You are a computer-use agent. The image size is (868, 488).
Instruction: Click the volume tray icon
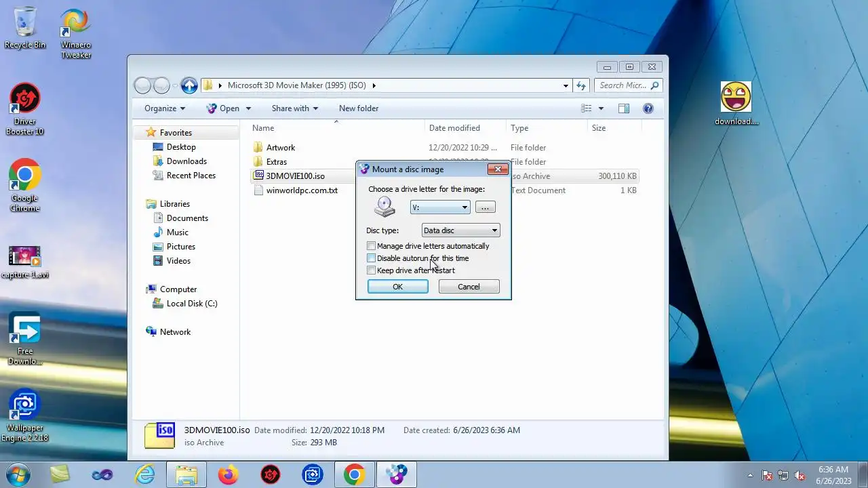(800, 475)
